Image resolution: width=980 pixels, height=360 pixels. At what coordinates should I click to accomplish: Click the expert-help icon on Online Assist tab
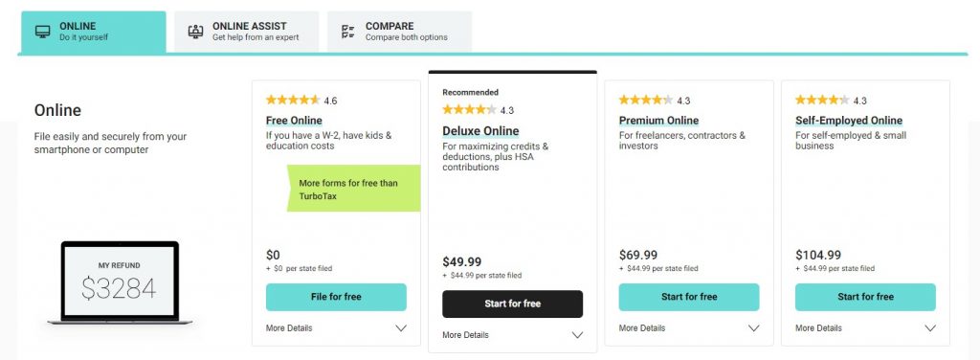pos(195,32)
